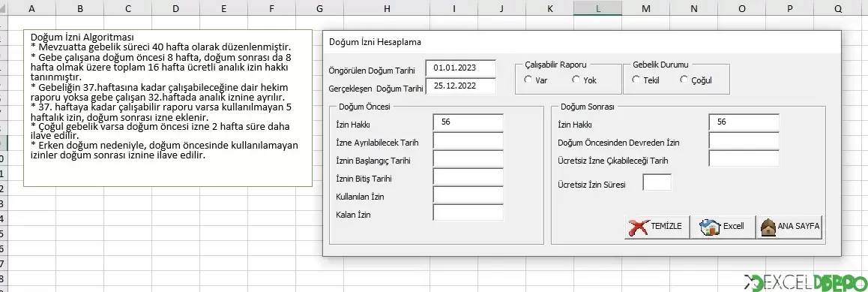Go to ANA SAYFA
Viewport: 868px width, 292px height.
pos(789,227)
